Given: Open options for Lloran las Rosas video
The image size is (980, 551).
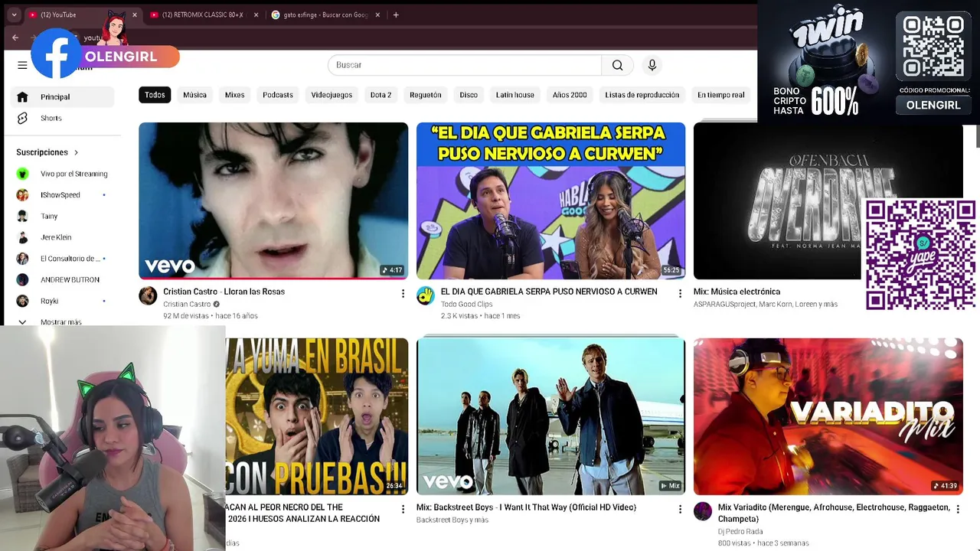Looking at the screenshot, I should [403, 293].
